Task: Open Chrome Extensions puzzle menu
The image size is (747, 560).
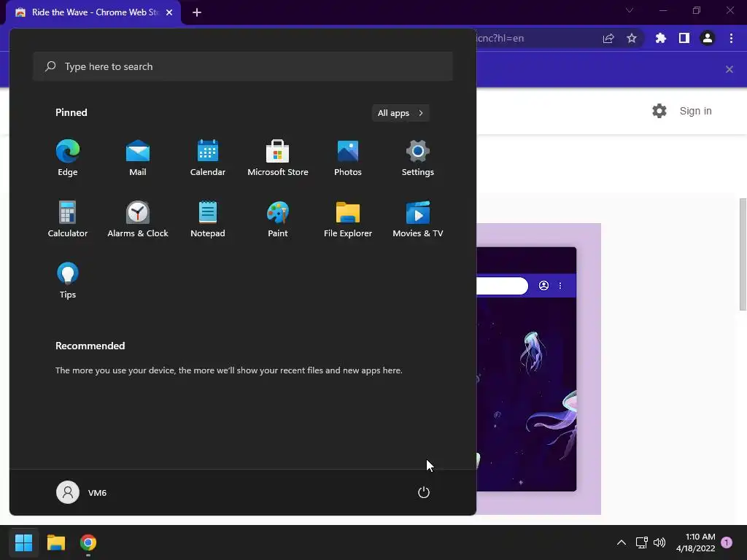Action: click(660, 39)
